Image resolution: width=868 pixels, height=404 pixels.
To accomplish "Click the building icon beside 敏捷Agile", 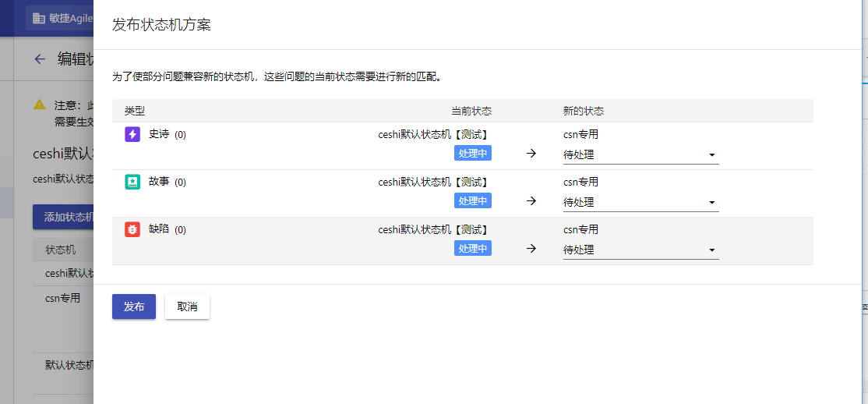I will tap(39, 18).
